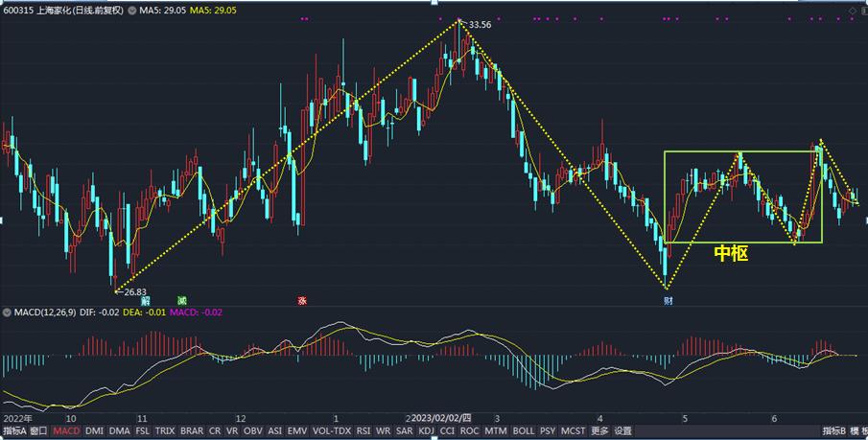Select the ASI indicator tab
This screenshot has height=440, width=868.
pyautogui.click(x=274, y=430)
